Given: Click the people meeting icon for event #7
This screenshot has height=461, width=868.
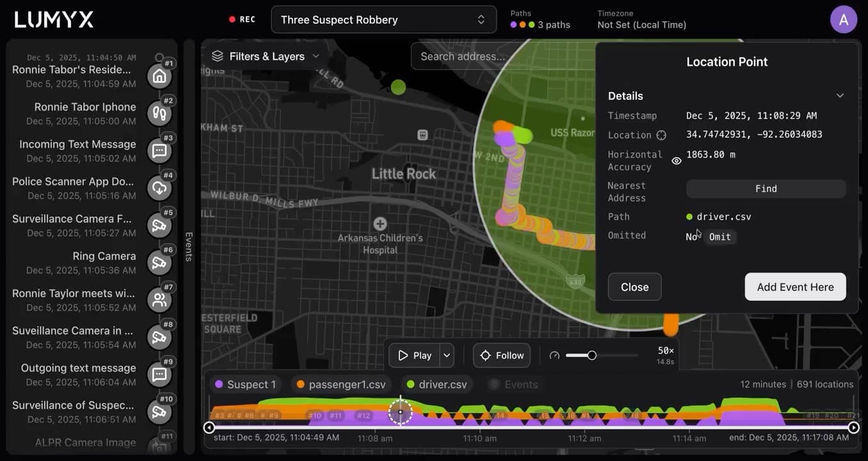Looking at the screenshot, I should pyautogui.click(x=159, y=300).
